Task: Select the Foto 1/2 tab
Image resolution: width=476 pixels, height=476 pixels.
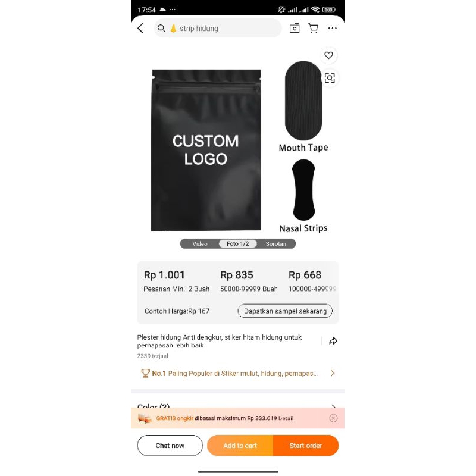Action: click(x=237, y=244)
